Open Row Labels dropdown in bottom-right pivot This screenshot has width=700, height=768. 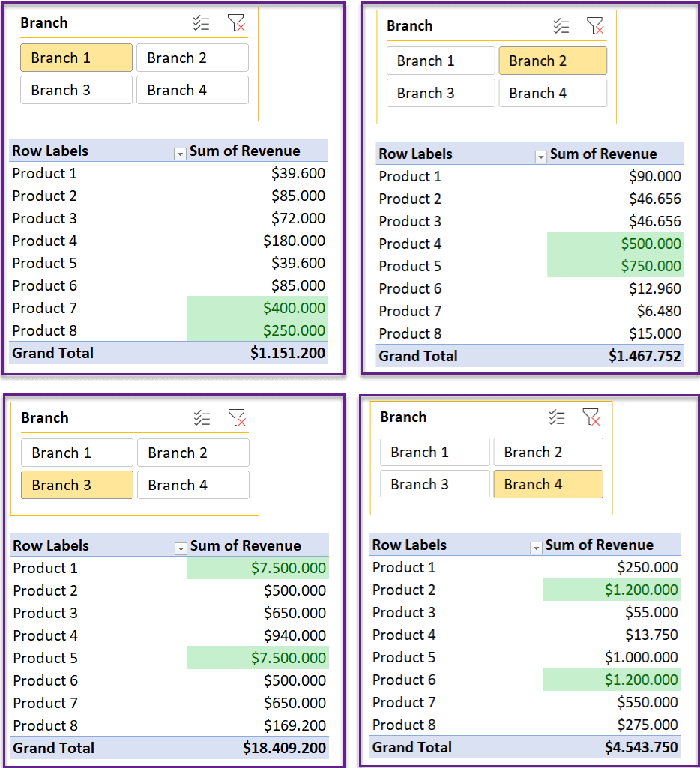point(537,548)
